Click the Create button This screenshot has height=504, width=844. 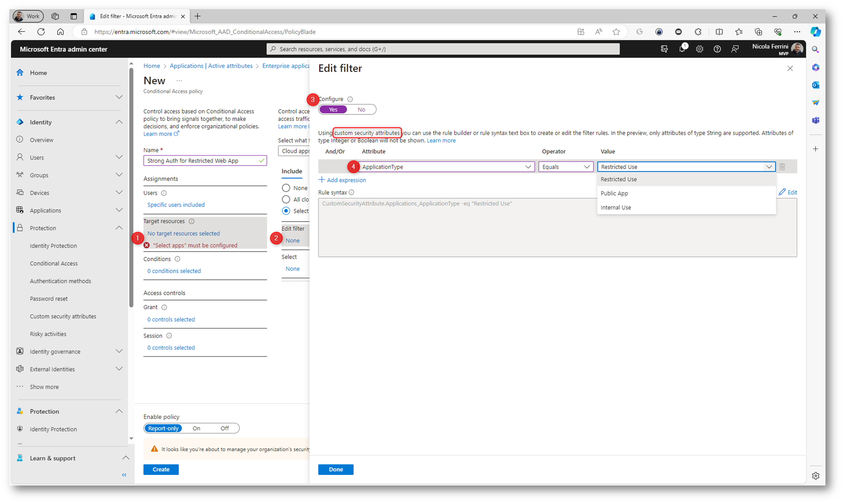[x=161, y=470]
